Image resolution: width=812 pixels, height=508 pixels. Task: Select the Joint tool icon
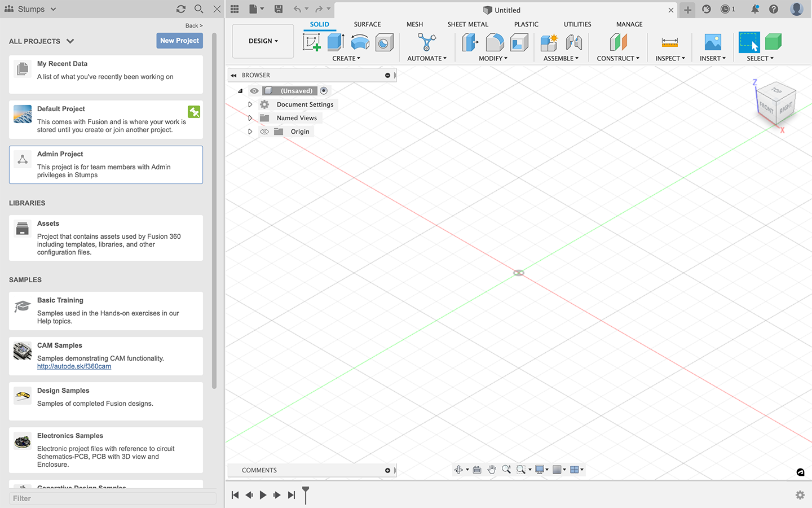pos(573,42)
